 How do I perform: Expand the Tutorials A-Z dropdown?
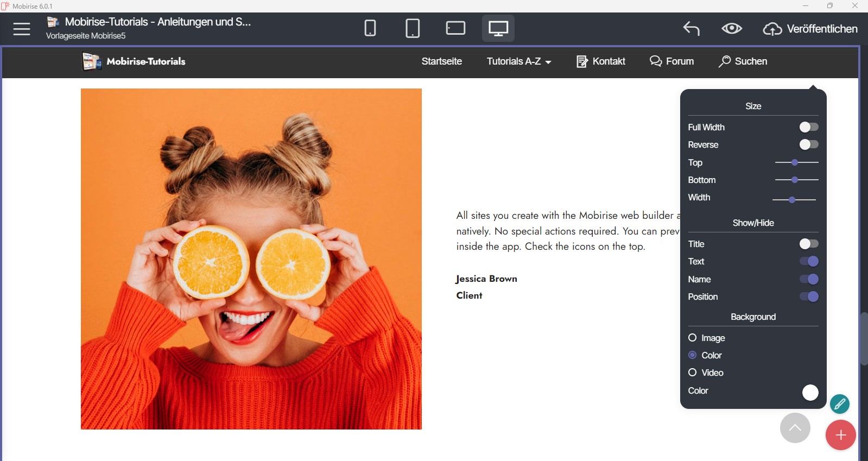coord(518,61)
